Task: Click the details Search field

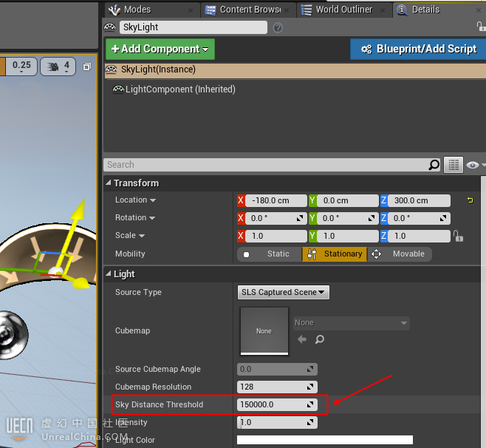Action: coord(267,164)
